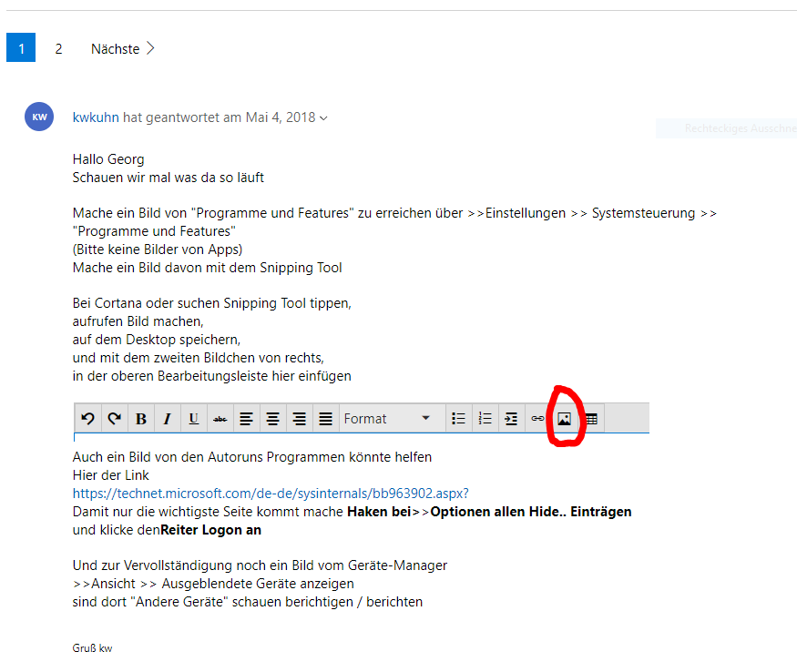Click the signature 'Gruß kw'
The image size is (797, 672).
click(x=92, y=648)
